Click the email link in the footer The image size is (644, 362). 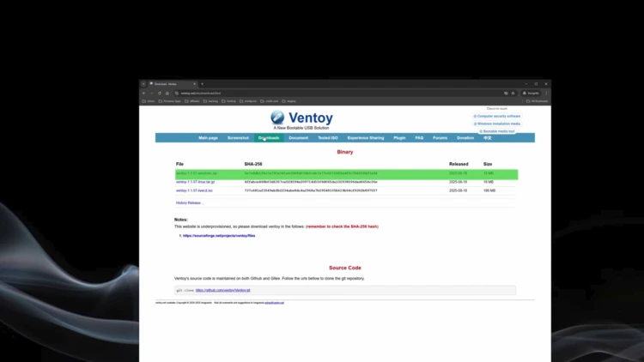coord(275,303)
